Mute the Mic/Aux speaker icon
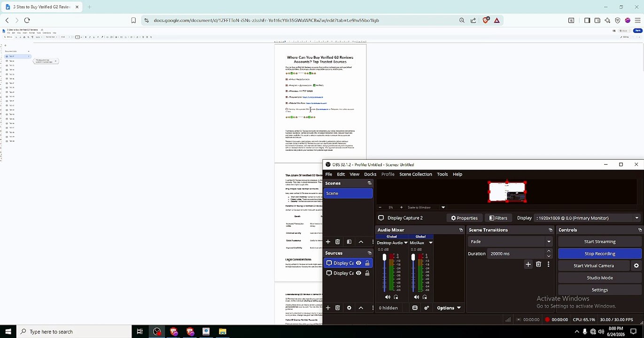644x338 pixels. coord(417,297)
